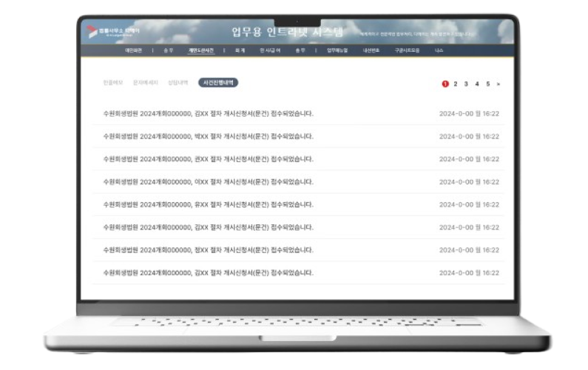Open the 인사급여 menu
The height and width of the screenshot is (370, 588).
(270, 50)
